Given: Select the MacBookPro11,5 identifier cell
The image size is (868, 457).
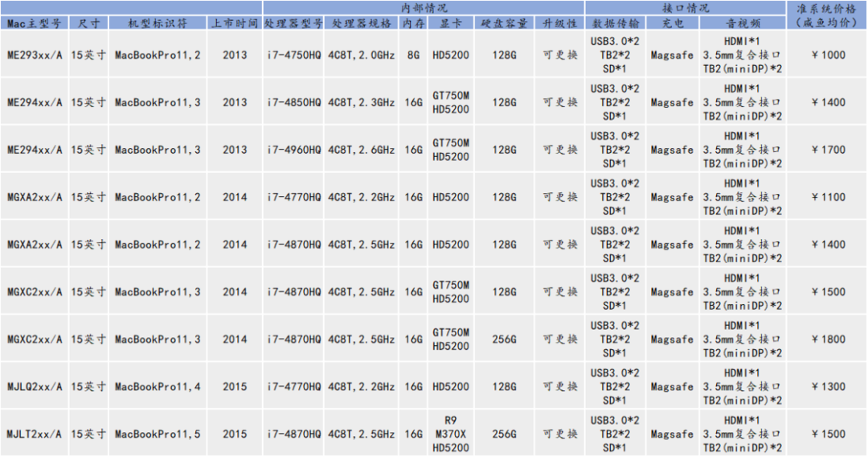Looking at the screenshot, I should tap(158, 434).
